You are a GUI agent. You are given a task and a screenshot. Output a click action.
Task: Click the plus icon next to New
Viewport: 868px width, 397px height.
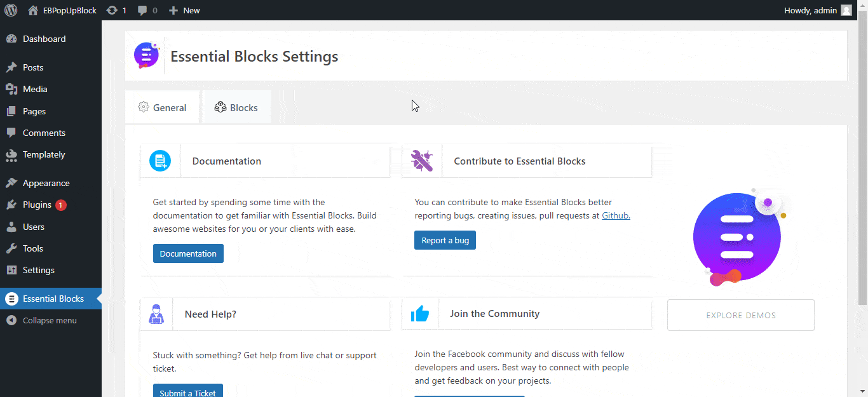(173, 10)
